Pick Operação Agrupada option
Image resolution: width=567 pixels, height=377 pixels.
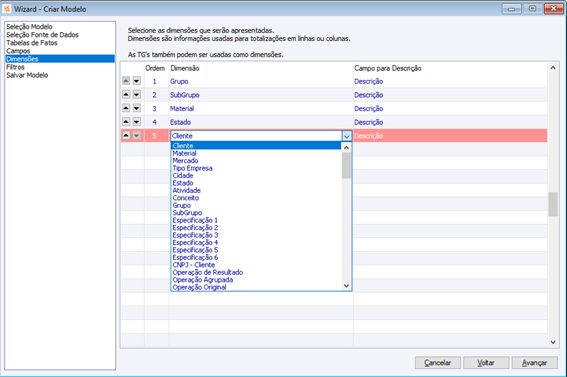256,279
